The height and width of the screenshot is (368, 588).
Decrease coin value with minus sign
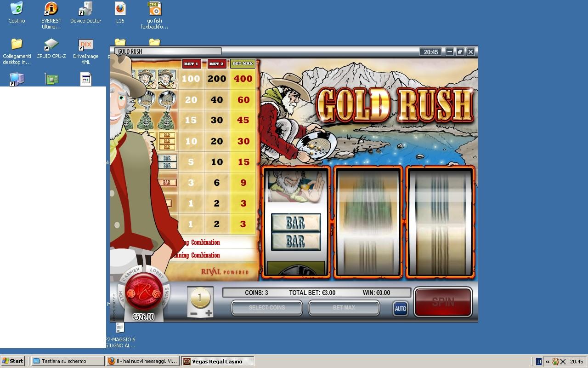(194, 313)
